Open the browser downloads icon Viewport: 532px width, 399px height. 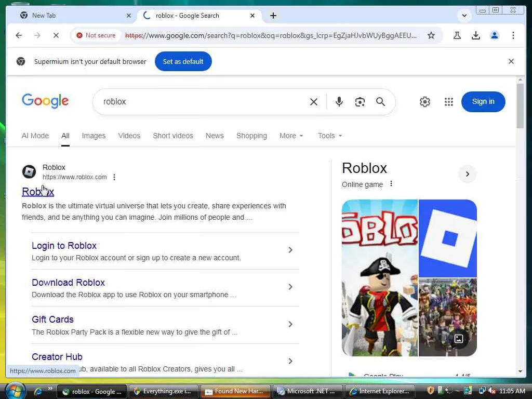point(476,35)
